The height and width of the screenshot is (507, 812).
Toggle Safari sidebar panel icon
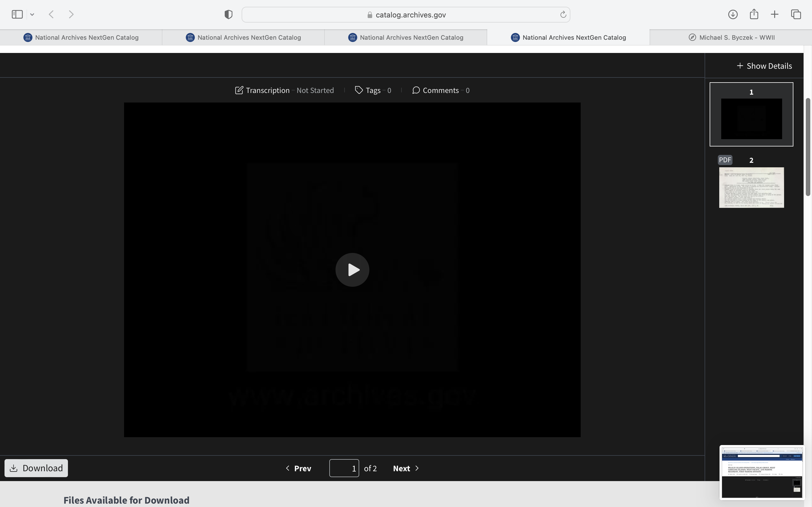17,14
